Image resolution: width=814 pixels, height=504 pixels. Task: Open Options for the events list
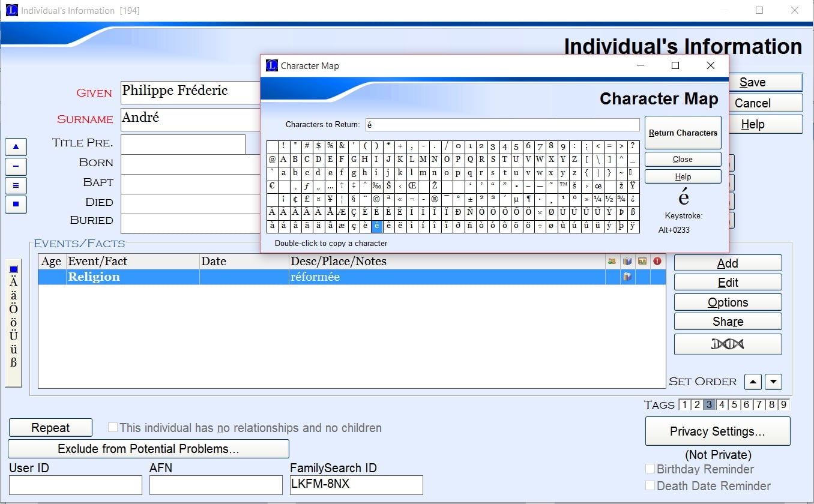728,302
